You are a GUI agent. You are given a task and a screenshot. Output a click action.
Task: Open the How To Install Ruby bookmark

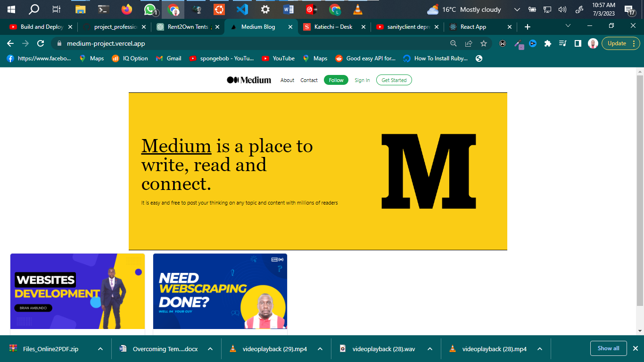click(436, 58)
